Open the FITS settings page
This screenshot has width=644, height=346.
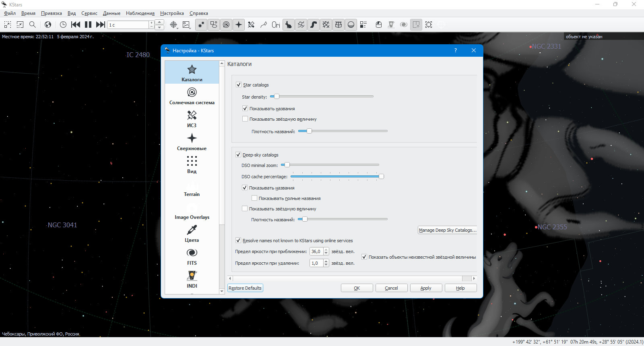(192, 256)
